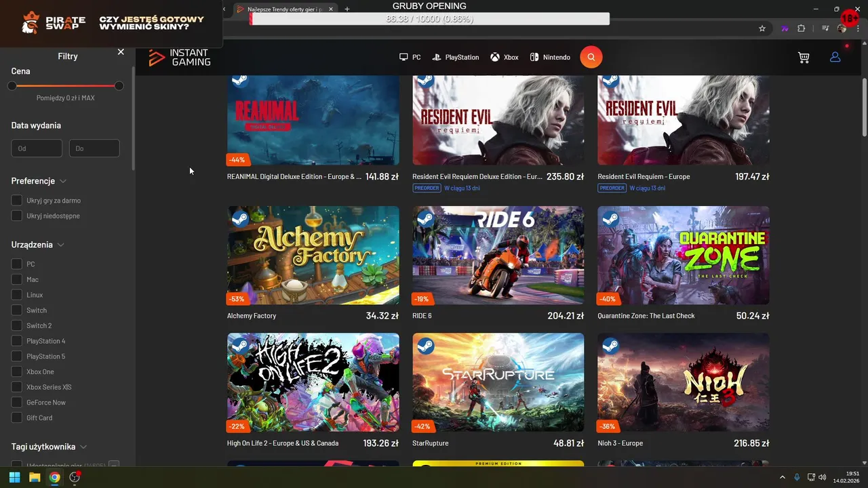Click the price slider maximum handle

tap(119, 86)
